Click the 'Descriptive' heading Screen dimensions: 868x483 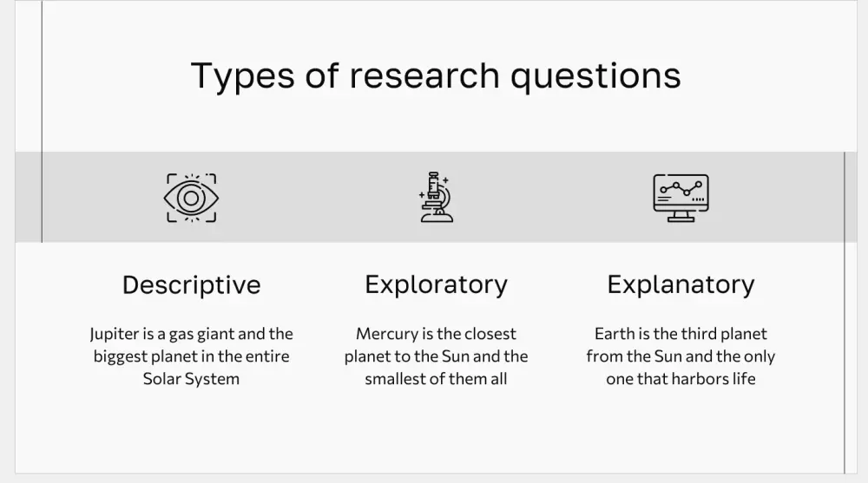191,284
